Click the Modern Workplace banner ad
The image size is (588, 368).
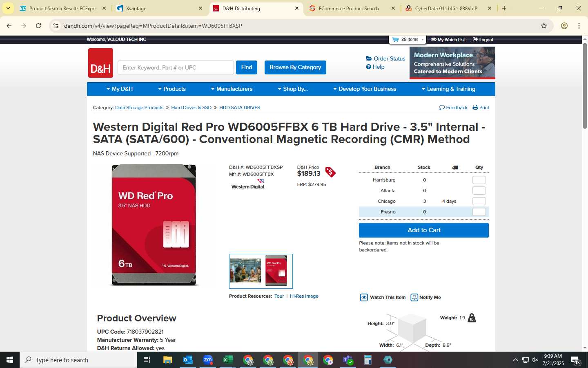coord(452,63)
